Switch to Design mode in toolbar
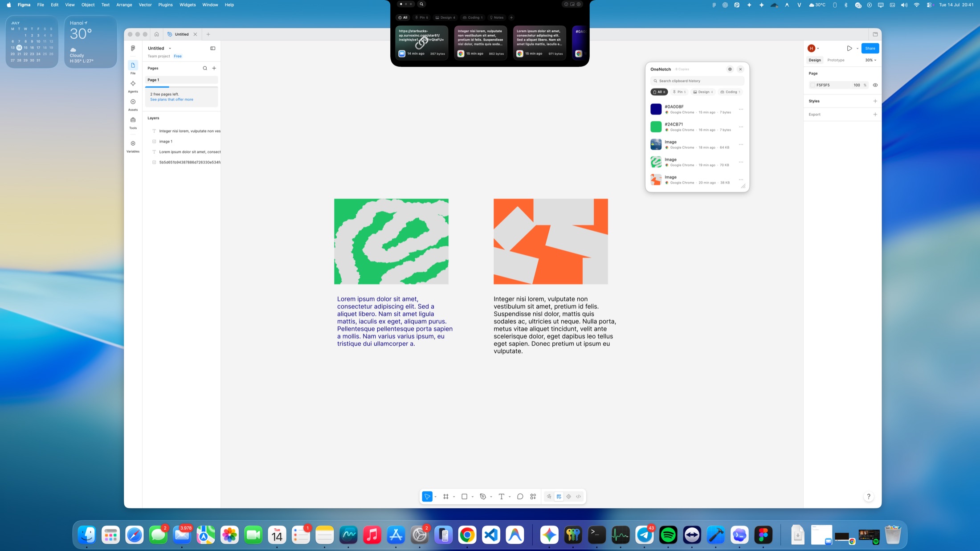The height and width of the screenshot is (551, 980). pyautogui.click(x=559, y=496)
